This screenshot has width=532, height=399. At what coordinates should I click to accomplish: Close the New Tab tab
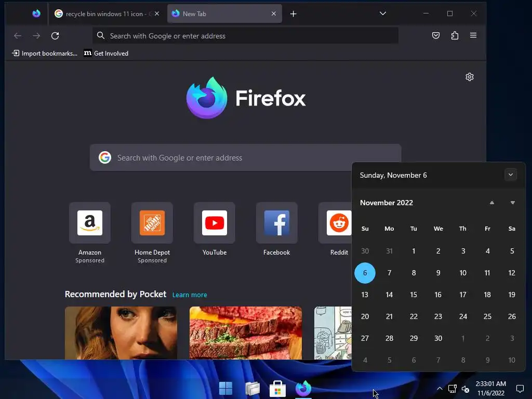[274, 14]
